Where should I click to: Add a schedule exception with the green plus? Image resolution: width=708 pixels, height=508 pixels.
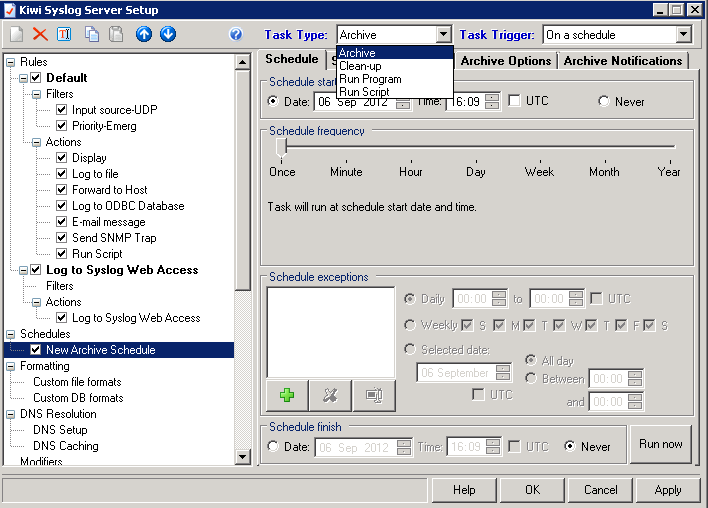click(287, 396)
